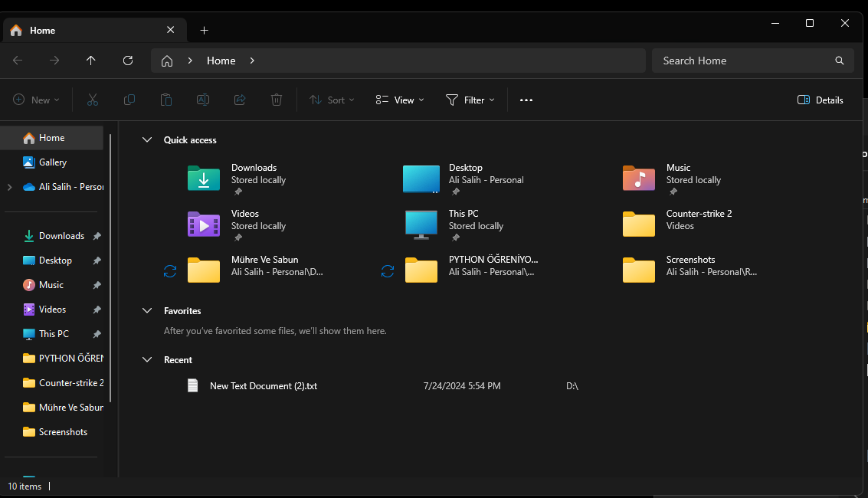Open the Sort dropdown
Screen dimensions: 868x498
tap(332, 100)
